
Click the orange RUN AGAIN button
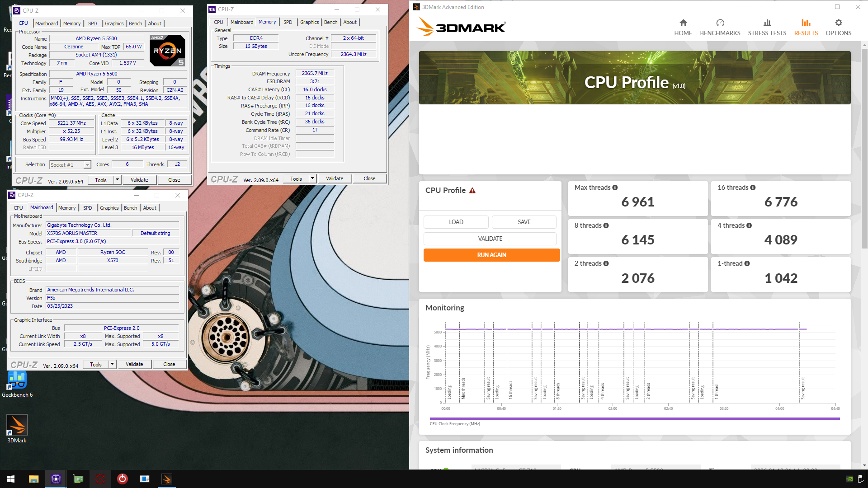[491, 255]
